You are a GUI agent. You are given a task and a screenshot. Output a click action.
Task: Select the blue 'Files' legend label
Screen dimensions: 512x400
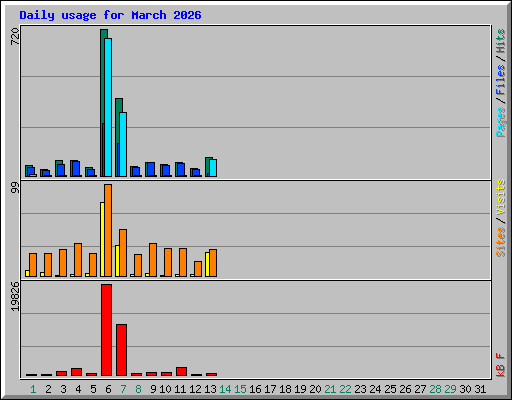tap(501, 80)
